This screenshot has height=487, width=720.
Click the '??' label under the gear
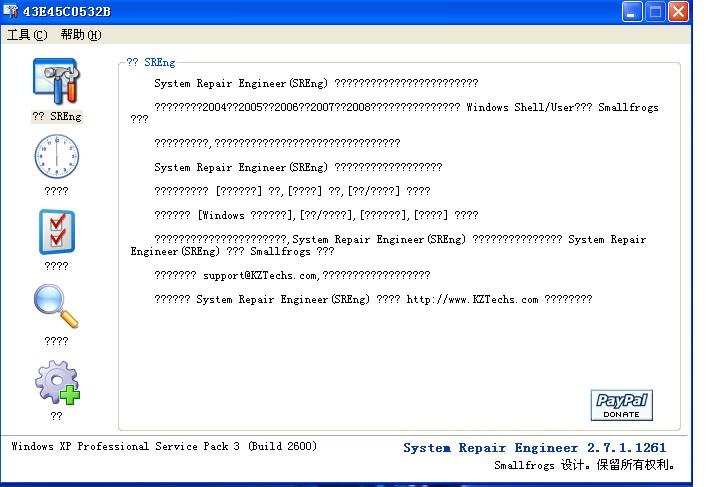(56, 416)
